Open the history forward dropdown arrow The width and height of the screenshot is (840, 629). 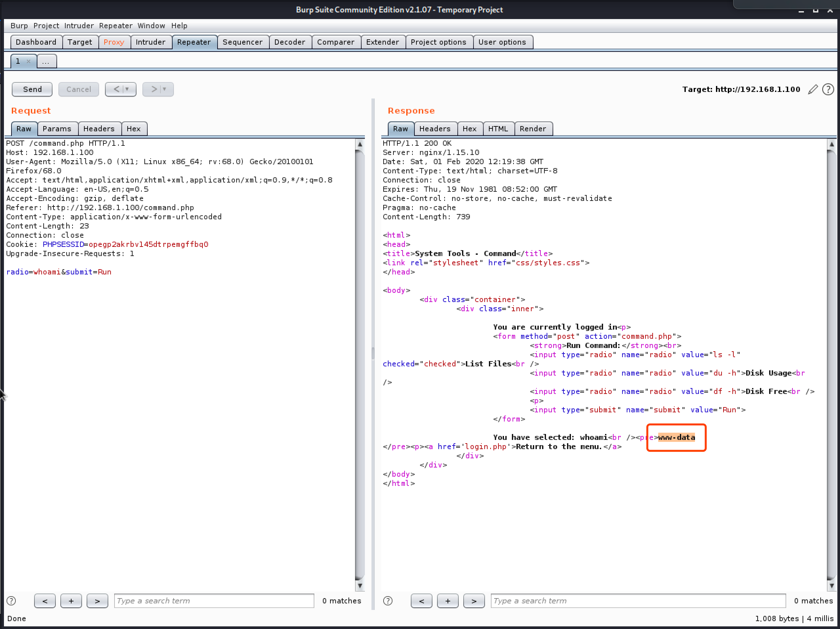(164, 89)
